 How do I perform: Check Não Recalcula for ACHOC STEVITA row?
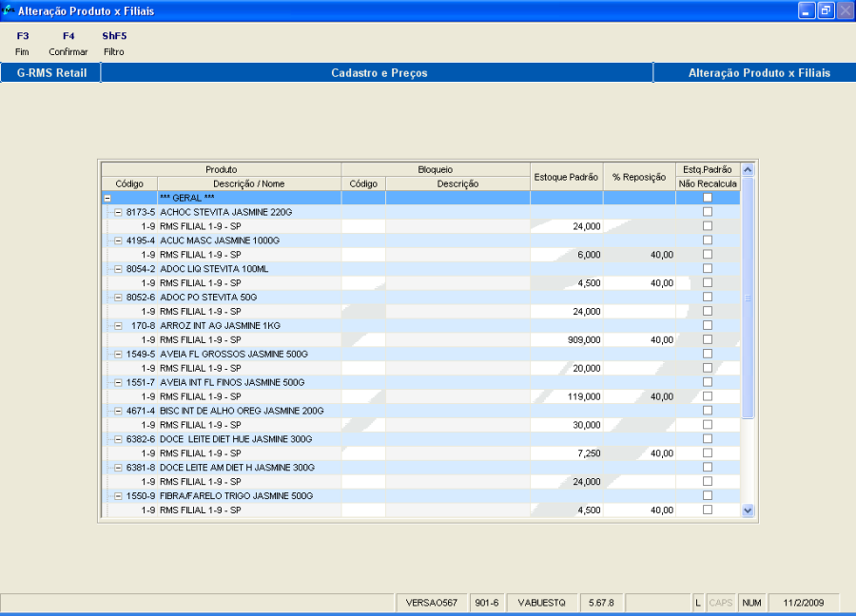click(x=708, y=212)
